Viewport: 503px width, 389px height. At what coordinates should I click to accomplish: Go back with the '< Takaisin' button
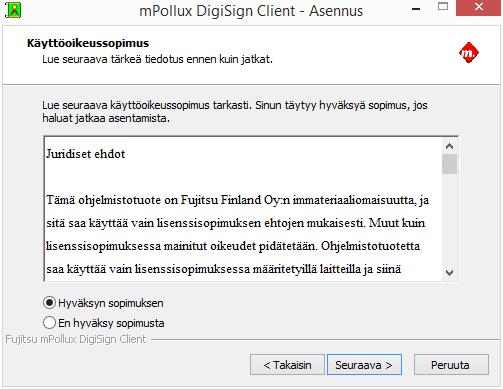tap(287, 365)
